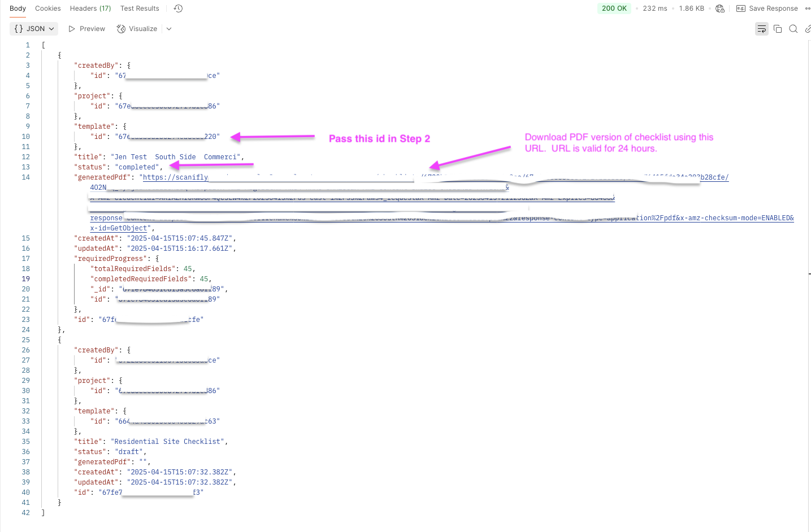Screen dimensions: 811x532
Task: Switch to the Cookies tab
Action: coord(48,8)
